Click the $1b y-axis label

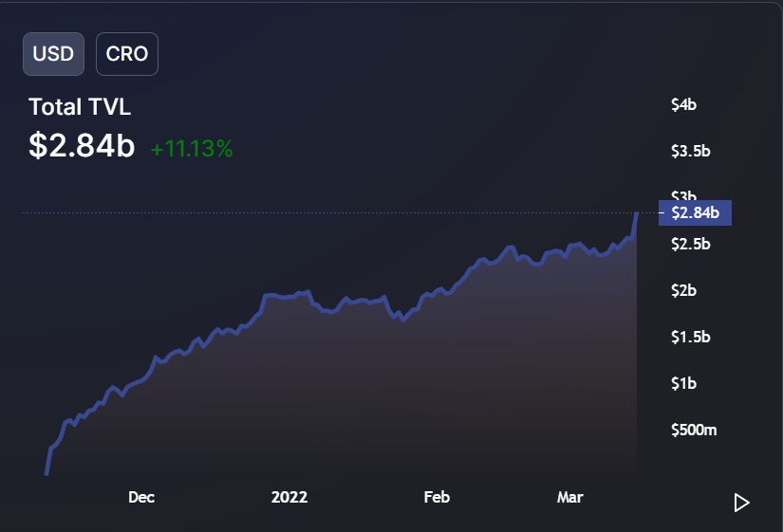pos(683,383)
